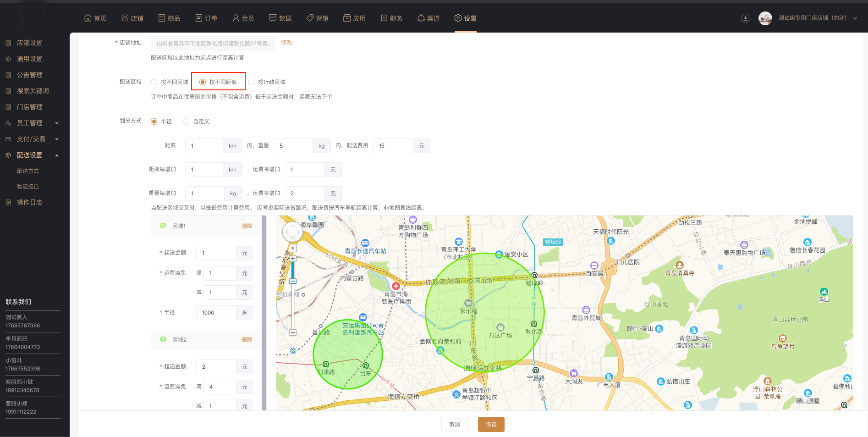The image size is (868, 437).
Task: Click 修改 link beside store address
Action: point(286,43)
